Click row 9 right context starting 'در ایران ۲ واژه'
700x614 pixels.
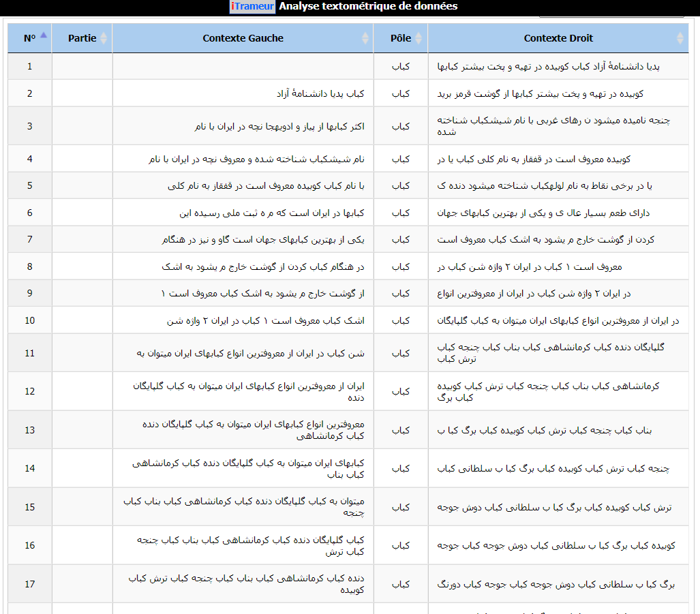click(534, 294)
